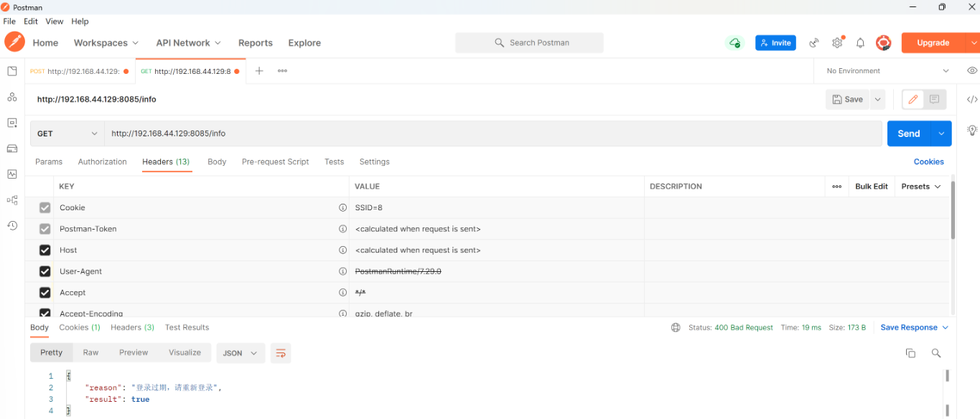
Task: Click the Postman logo in header
Action: click(14, 42)
